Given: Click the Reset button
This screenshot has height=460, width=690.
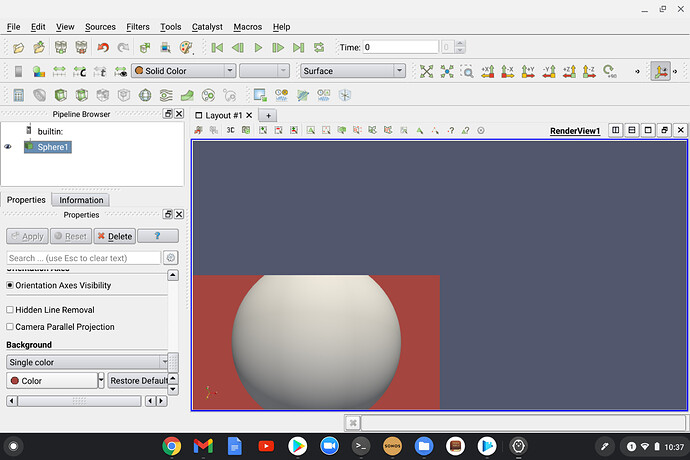Looking at the screenshot, I should pyautogui.click(x=71, y=236).
